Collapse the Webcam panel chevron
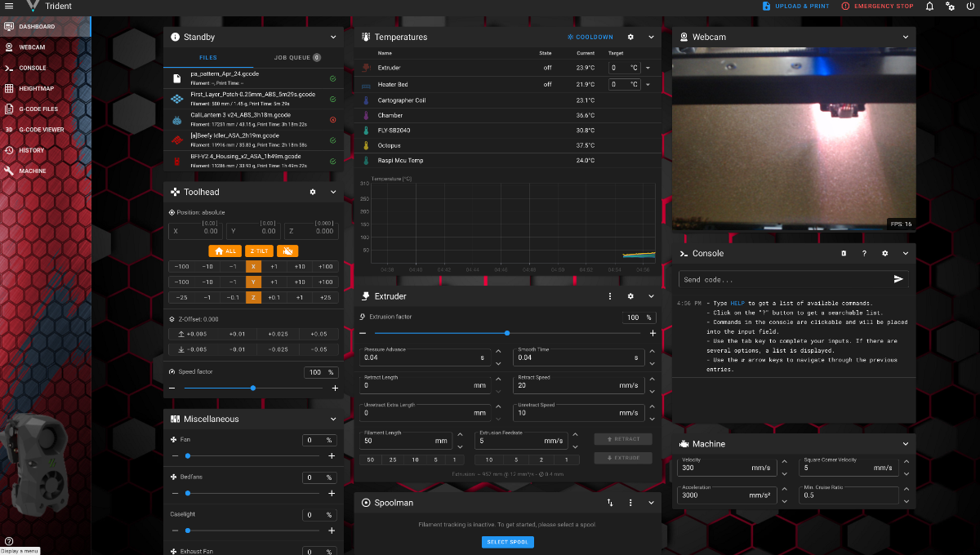The height and width of the screenshot is (555, 980). point(905,37)
